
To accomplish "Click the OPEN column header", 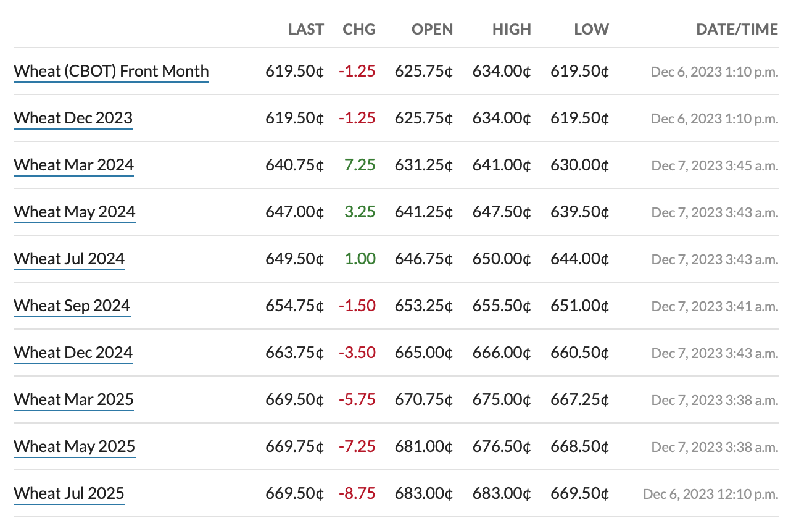I will pos(433,29).
